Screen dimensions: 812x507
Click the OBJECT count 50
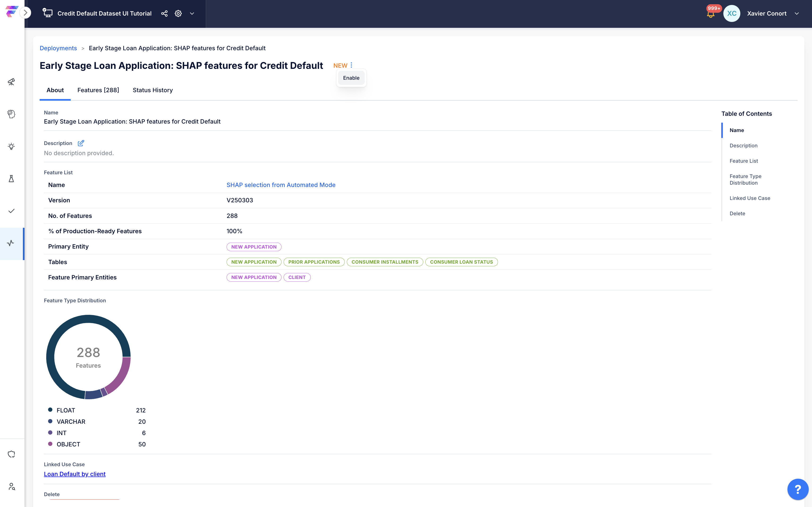coord(142,444)
